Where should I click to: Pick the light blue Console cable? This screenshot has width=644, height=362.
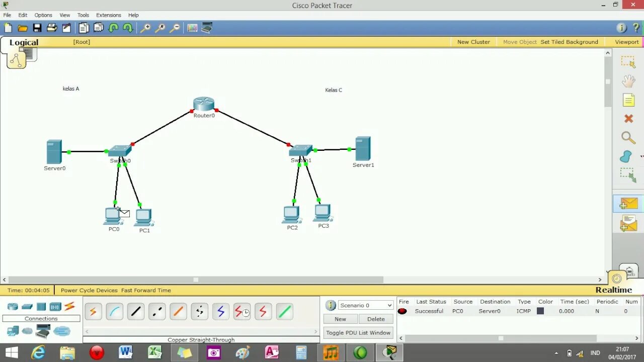[115, 312]
